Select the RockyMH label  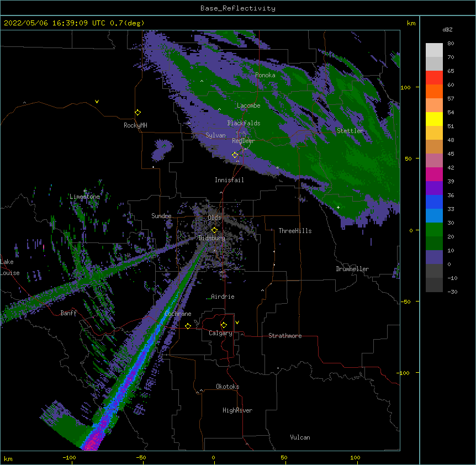(x=135, y=125)
